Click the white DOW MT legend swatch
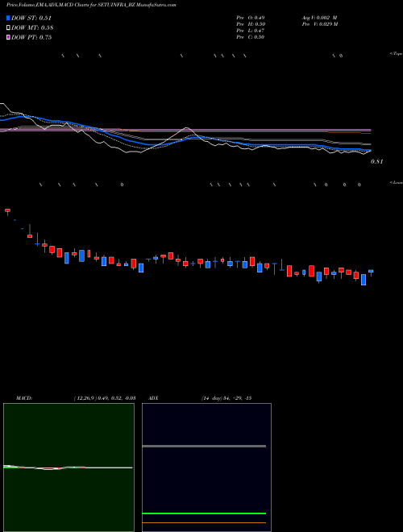 pyautogui.click(x=8, y=27)
